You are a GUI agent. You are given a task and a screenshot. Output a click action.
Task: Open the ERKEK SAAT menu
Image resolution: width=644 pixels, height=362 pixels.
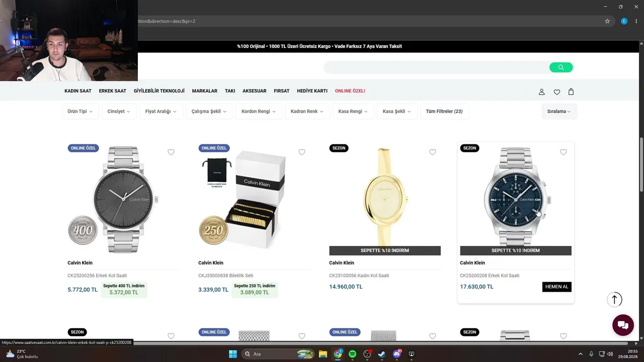point(113,91)
